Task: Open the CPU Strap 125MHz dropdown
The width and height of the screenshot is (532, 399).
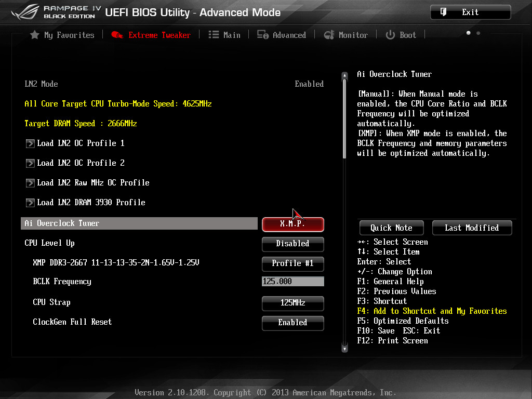Action: (x=292, y=303)
